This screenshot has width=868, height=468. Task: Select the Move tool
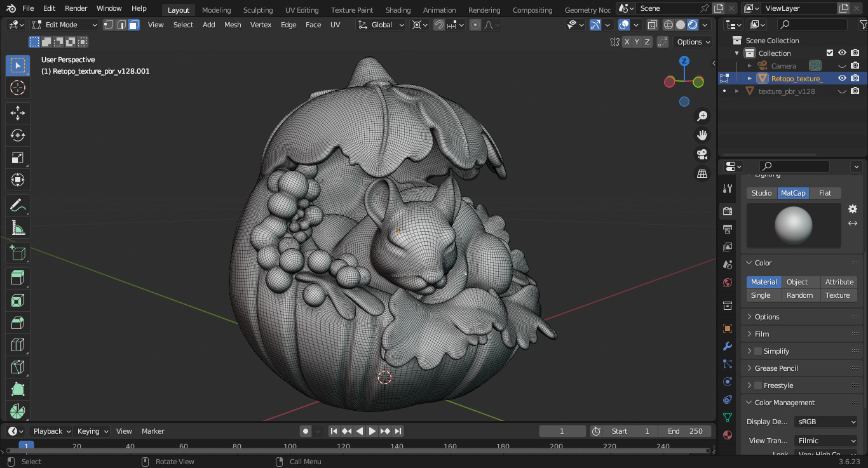[18, 113]
